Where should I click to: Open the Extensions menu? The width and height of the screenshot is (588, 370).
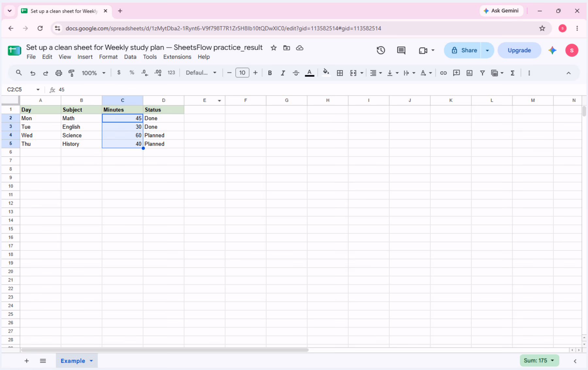(177, 57)
